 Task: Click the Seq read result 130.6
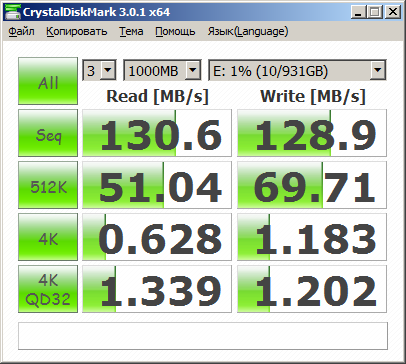click(157, 133)
